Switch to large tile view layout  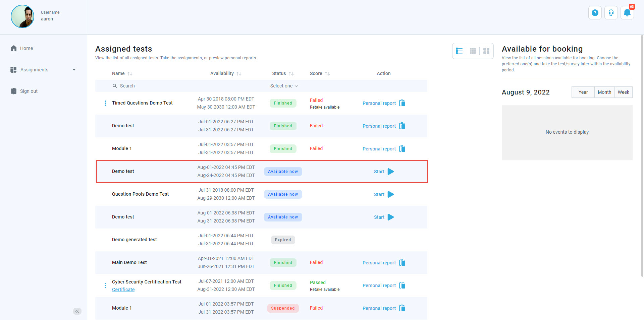pos(486,51)
